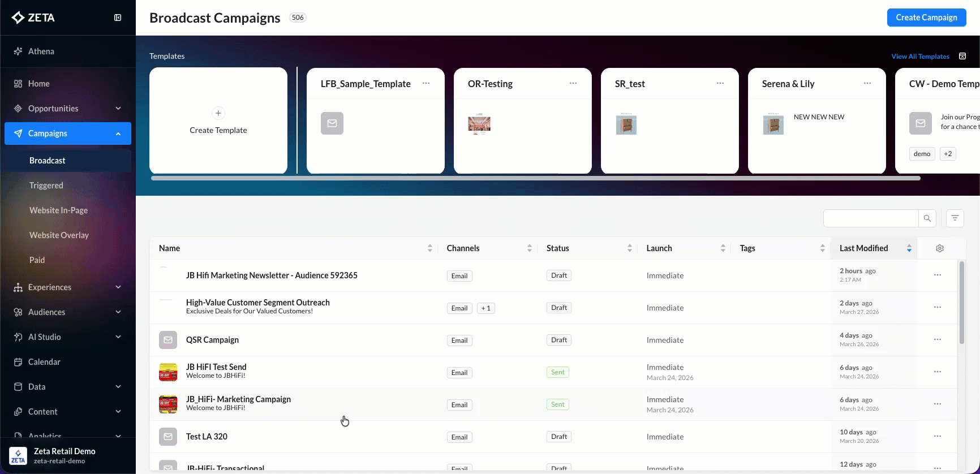Click the plus icon to create template
Viewport: 980px width, 474px height.
218,113
